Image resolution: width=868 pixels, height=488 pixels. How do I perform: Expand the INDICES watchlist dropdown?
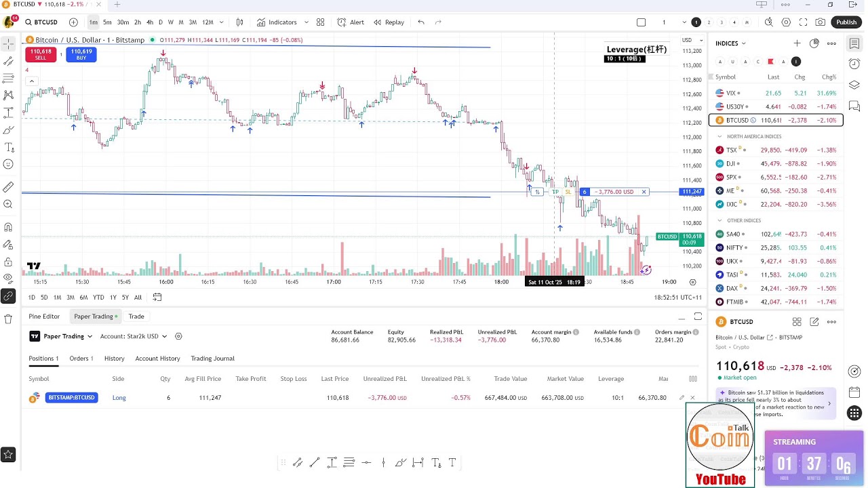click(x=730, y=43)
